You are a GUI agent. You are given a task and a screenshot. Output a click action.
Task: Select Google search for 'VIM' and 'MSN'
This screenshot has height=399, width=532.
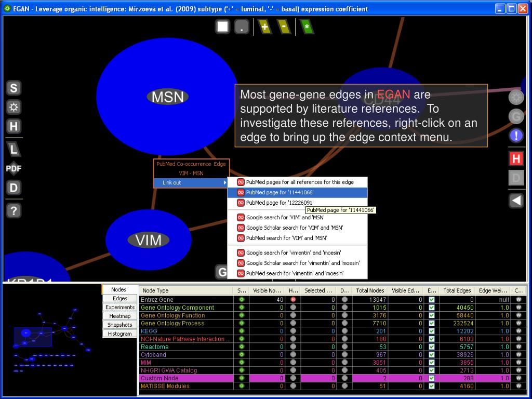(297, 218)
